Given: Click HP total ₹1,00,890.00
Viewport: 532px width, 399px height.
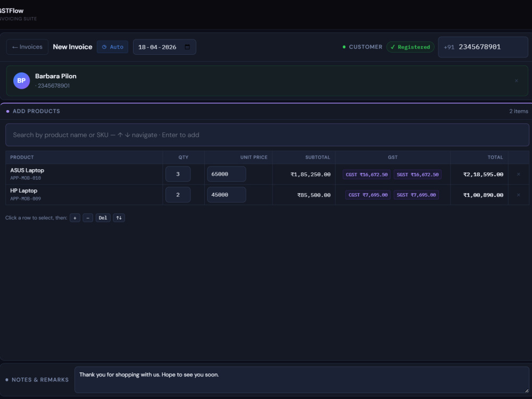Looking at the screenshot, I should (x=483, y=195).
